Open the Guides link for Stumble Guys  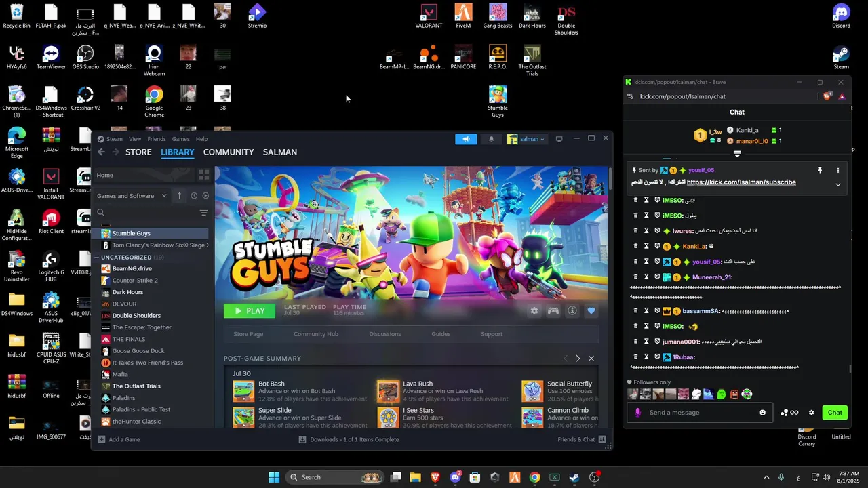441,334
